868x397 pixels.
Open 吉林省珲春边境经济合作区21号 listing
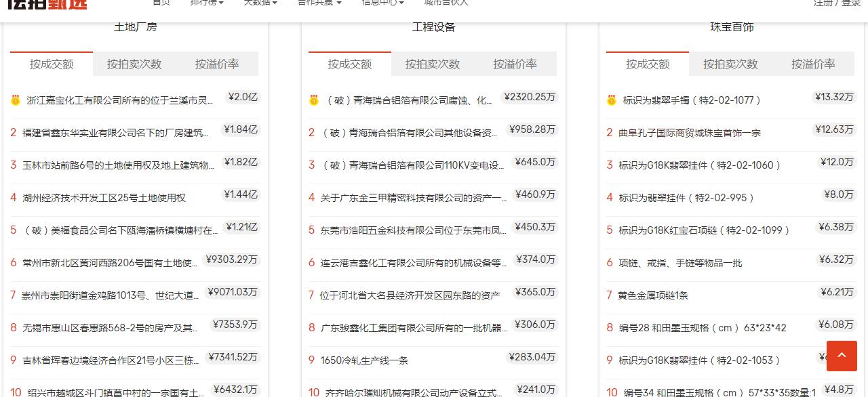[111, 360]
